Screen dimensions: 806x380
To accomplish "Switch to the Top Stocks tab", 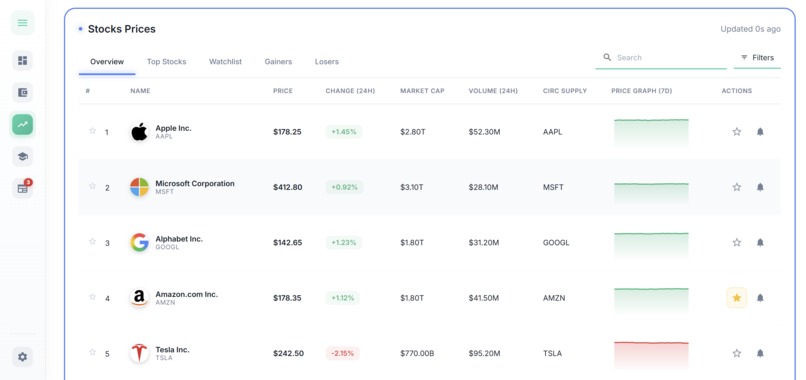I will 167,62.
